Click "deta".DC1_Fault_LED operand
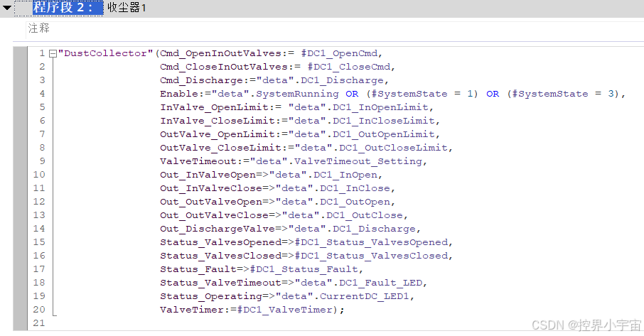This screenshot has height=336, width=644. pos(358,283)
